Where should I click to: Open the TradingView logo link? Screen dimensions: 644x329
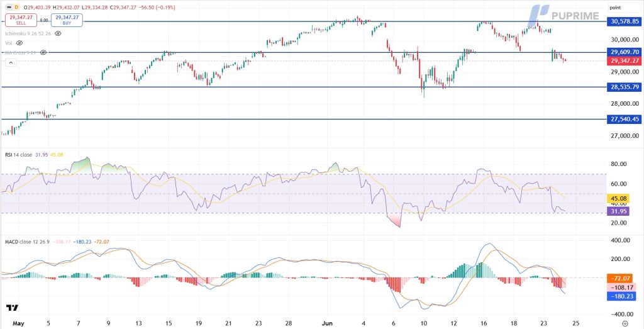click(13, 308)
